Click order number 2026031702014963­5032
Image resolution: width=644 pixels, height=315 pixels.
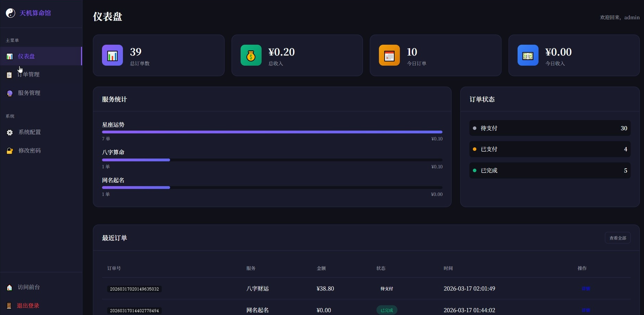point(134,289)
